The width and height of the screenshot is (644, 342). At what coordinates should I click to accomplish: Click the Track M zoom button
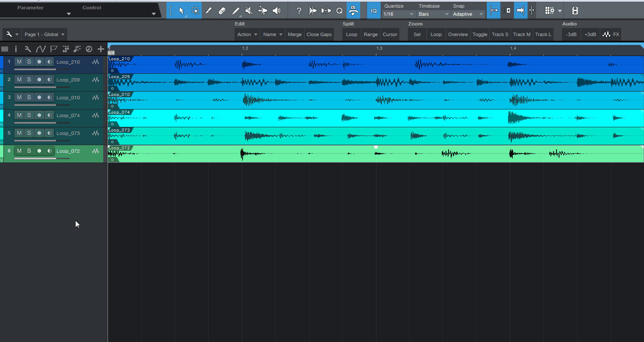pos(522,34)
